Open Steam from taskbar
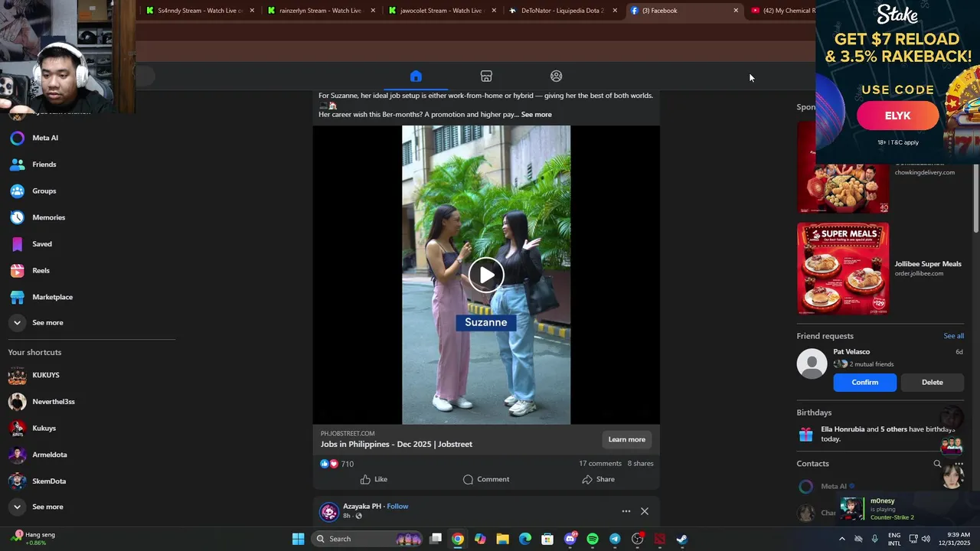Screen dimensions: 980x551 click(682, 539)
